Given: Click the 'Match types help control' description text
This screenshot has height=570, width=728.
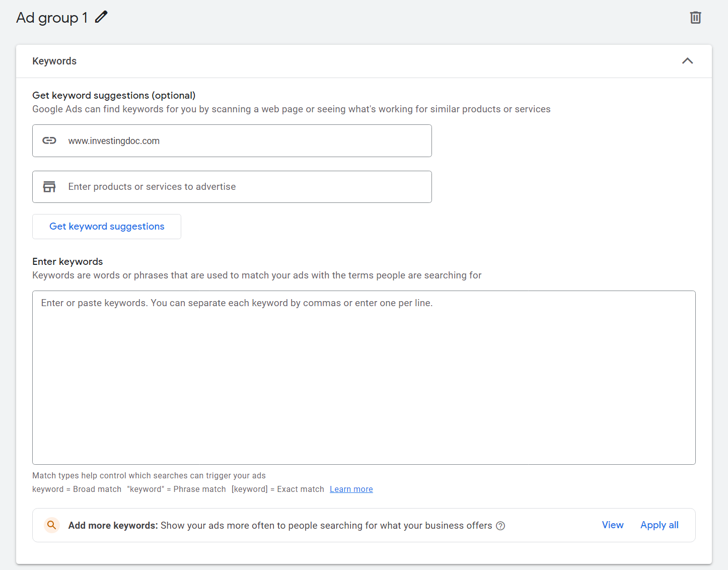Looking at the screenshot, I should click(149, 475).
